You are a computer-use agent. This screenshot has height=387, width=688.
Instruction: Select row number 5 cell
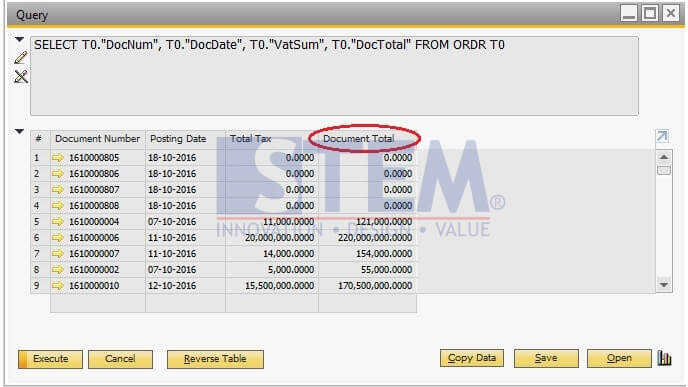pyautogui.click(x=40, y=222)
